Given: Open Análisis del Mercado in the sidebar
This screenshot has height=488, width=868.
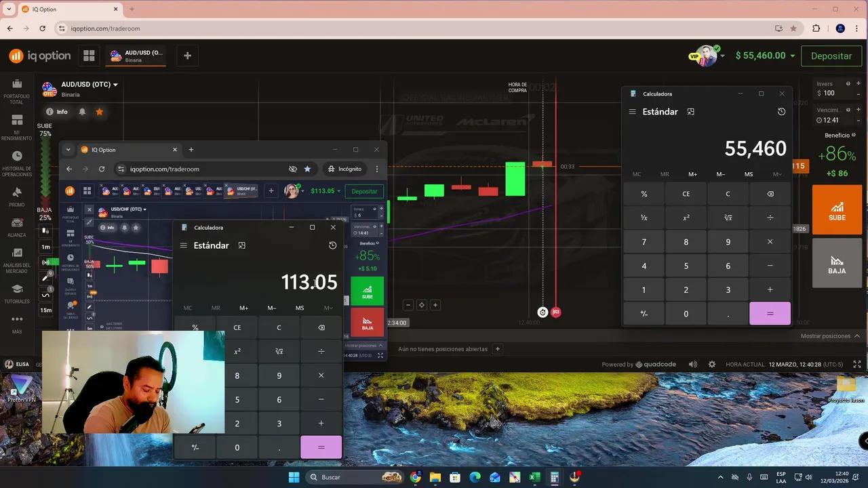Looking at the screenshot, I should pos(17,258).
